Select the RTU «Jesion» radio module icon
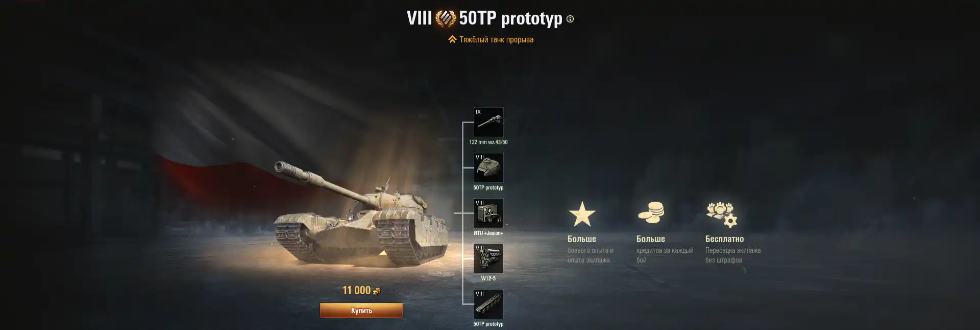980x330 pixels. (x=488, y=213)
